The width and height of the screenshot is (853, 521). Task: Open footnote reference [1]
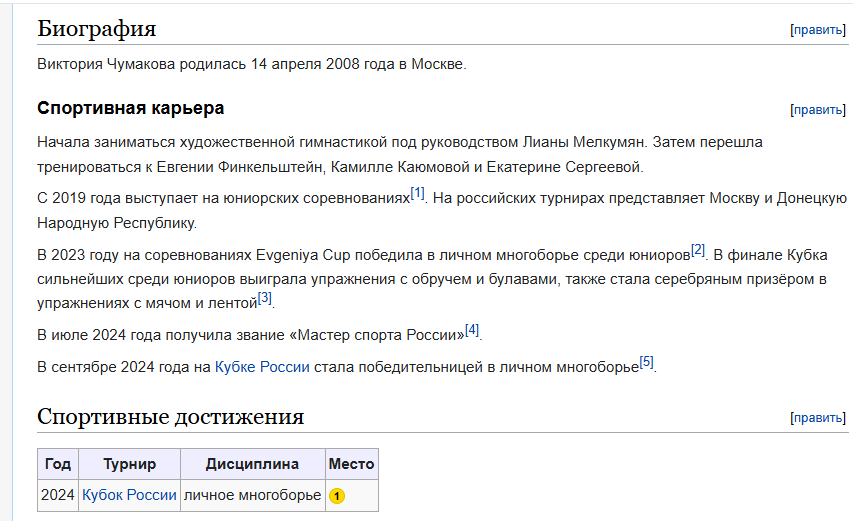(417, 193)
